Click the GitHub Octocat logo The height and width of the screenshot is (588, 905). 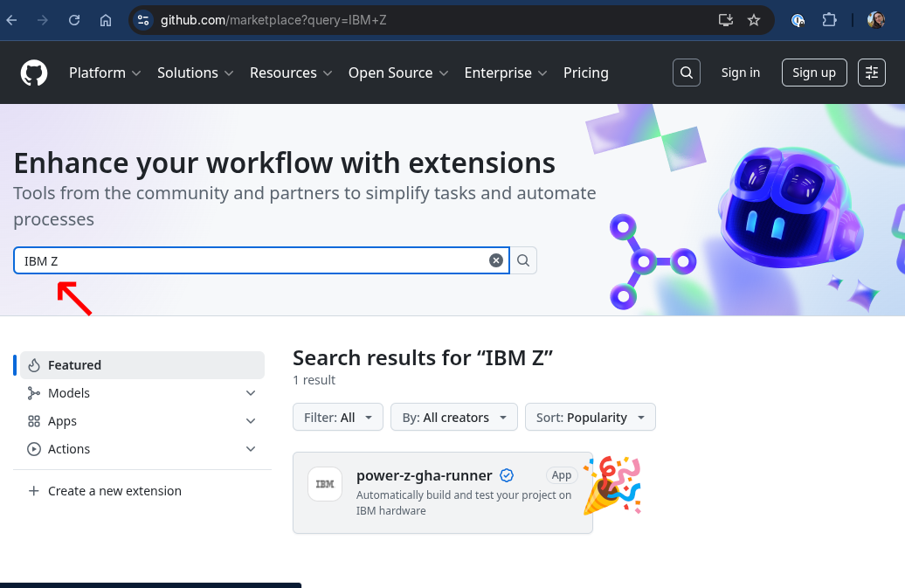pos(34,73)
